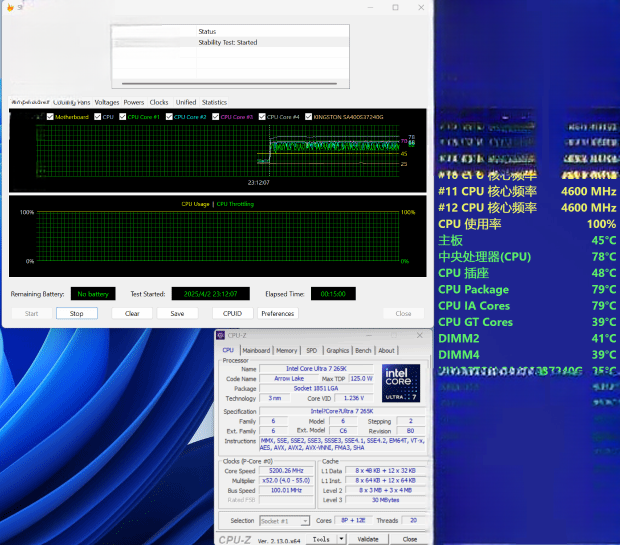Click the horizontal scrollbar in the status list

tap(229, 83)
